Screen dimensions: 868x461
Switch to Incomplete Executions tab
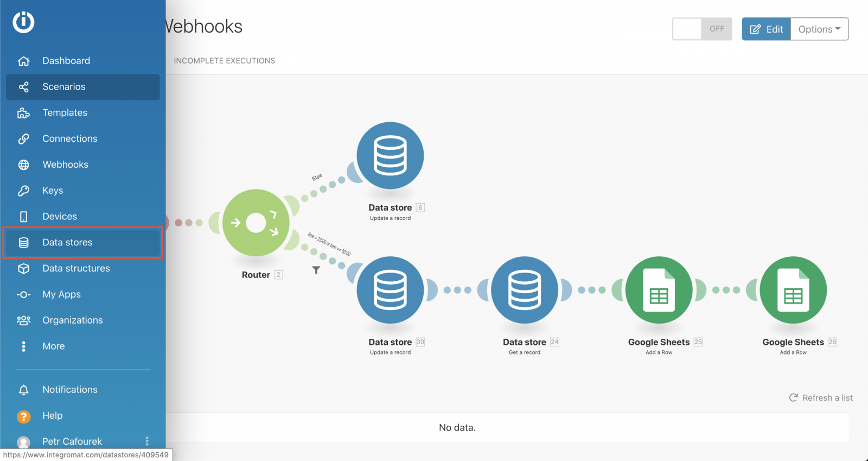(x=225, y=61)
